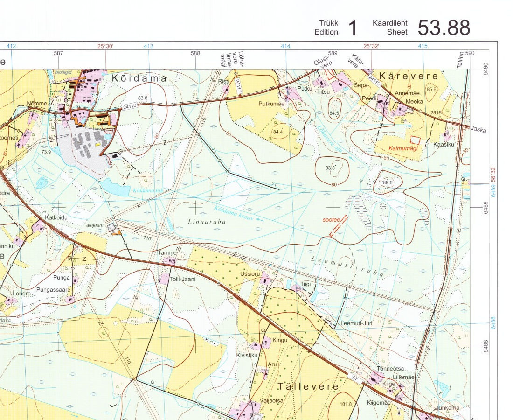Click the Annemäe farm name
The width and height of the screenshot is (513, 420).
[407, 93]
